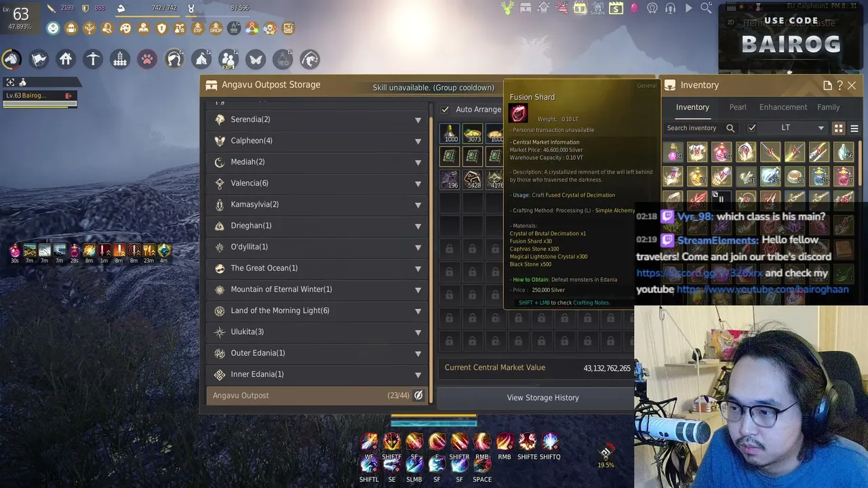Open the green deer antler icon
868x488 pixels.
point(507,8)
